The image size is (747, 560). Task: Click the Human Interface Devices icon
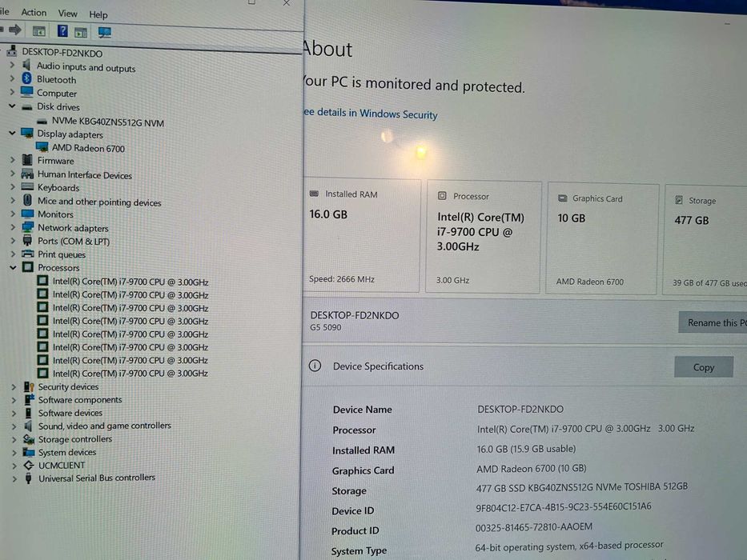point(28,174)
